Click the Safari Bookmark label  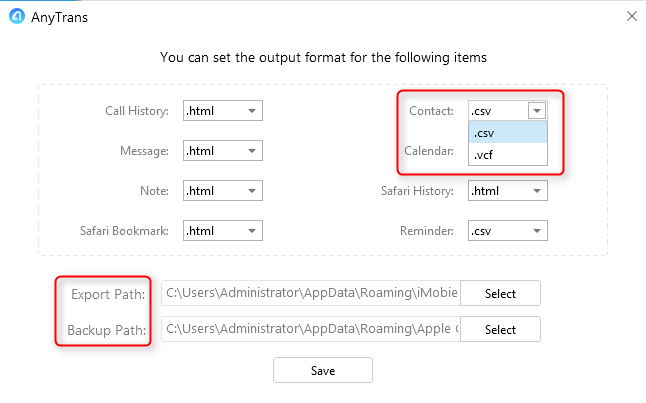(x=124, y=231)
